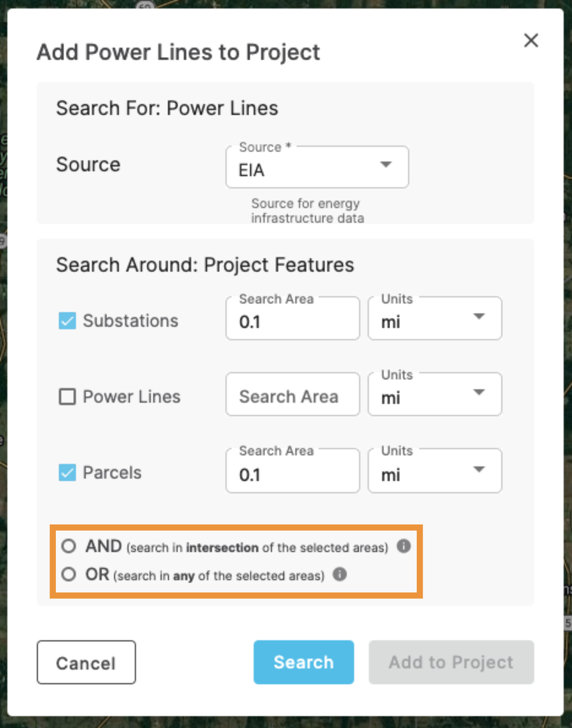The width and height of the screenshot is (572, 728).
Task: Select the AND radio button
Action: coord(70,545)
